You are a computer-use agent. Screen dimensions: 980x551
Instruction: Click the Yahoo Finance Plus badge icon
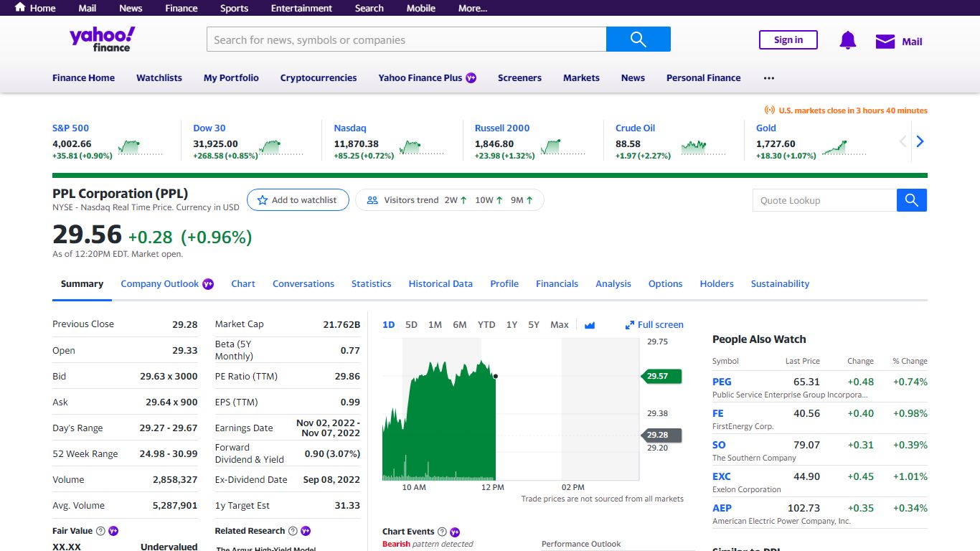[x=471, y=77]
